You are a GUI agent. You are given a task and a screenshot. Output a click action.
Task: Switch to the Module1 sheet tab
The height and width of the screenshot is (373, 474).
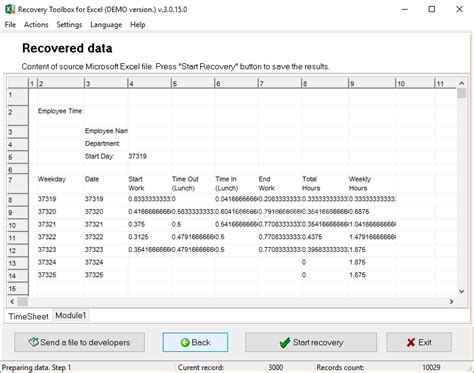point(71,315)
